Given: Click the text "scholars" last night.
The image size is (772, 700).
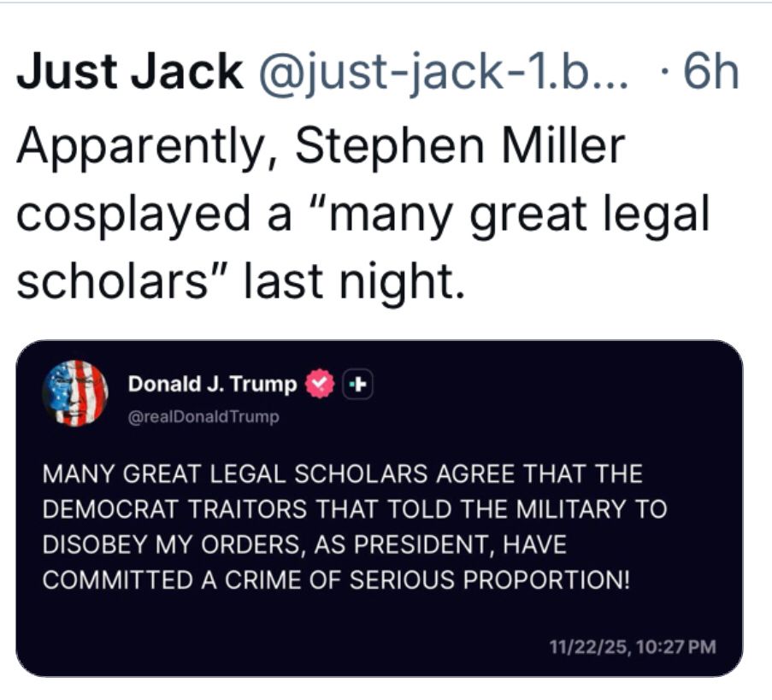Looking at the screenshot, I should (240, 283).
